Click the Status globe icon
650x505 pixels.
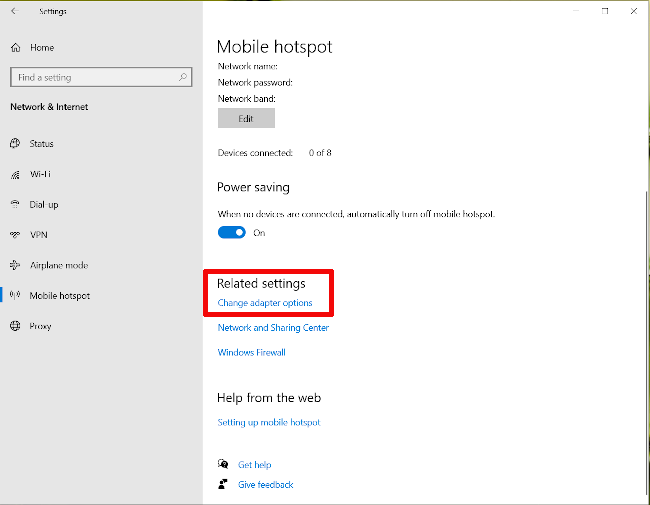(15, 143)
